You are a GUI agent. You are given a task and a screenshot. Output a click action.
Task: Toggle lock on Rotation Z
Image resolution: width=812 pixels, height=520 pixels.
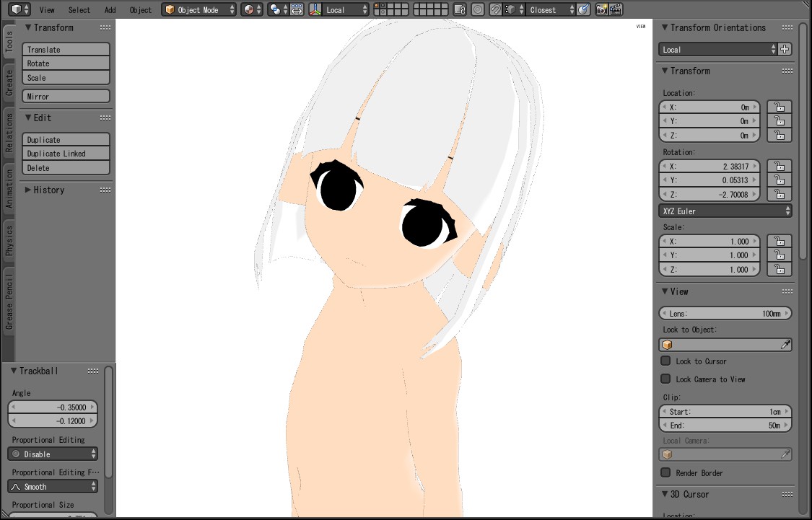779,194
